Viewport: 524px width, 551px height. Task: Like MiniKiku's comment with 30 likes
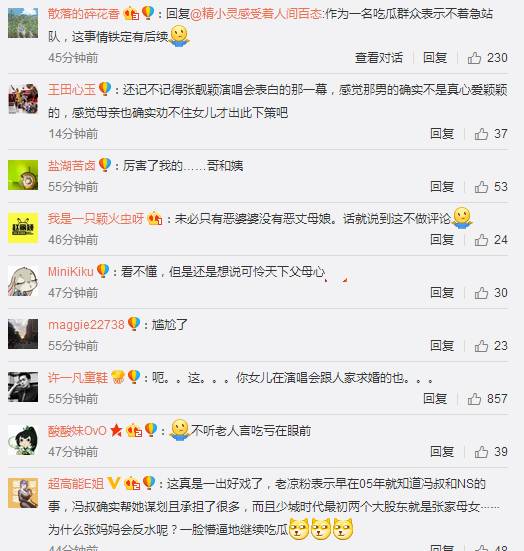pos(481,293)
